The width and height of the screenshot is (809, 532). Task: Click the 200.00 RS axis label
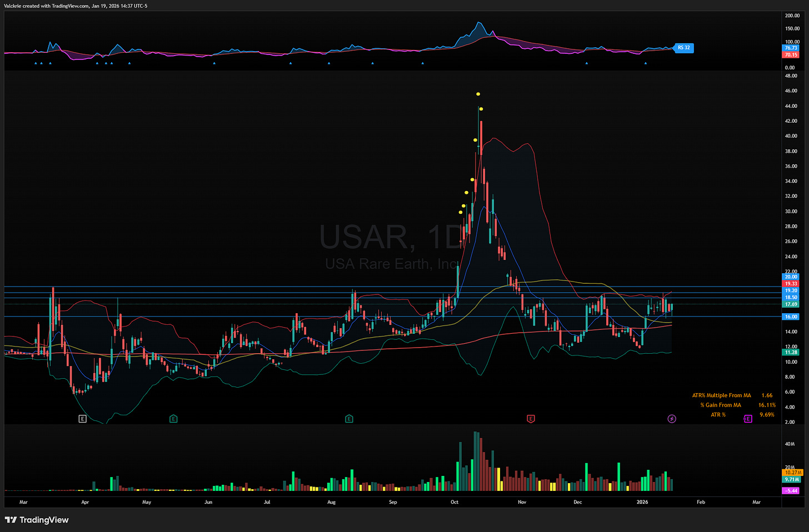pos(792,16)
